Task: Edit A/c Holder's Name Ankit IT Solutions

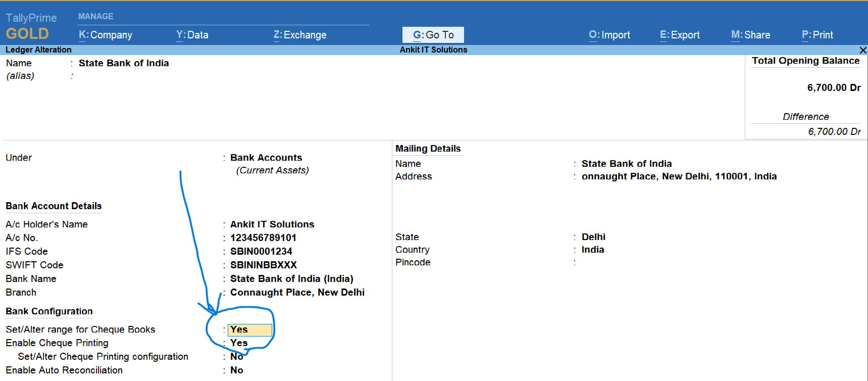Action: 272,224
